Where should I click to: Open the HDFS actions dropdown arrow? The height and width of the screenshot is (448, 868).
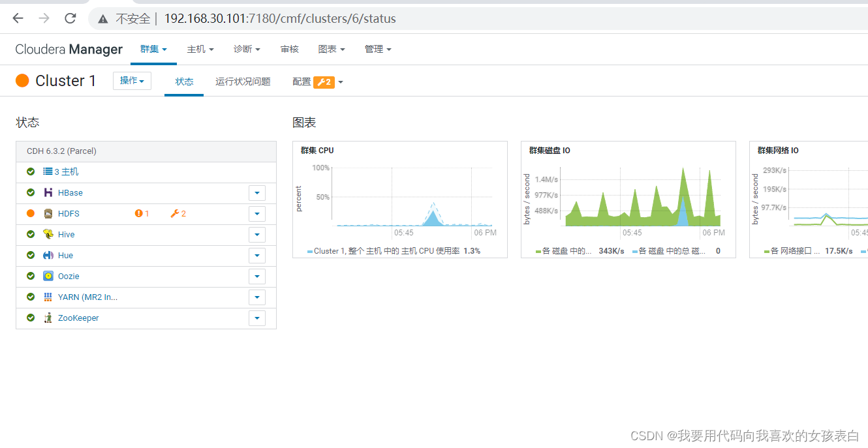click(257, 214)
